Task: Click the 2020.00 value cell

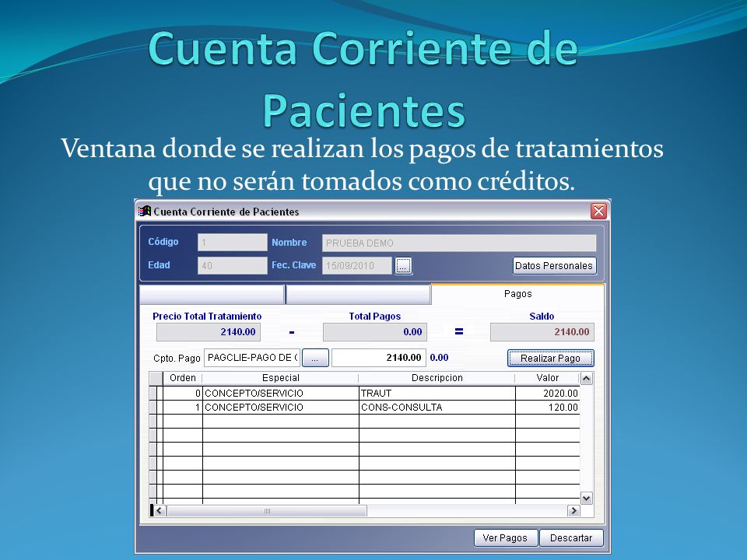Action: pyautogui.click(x=547, y=394)
